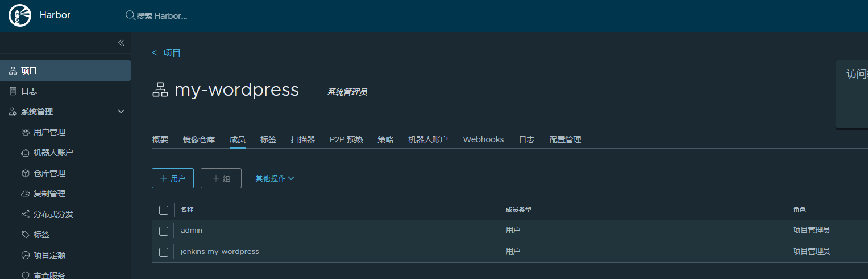The image size is (868, 279).
Task: Click the project icon beside my-wordpress title
Action: 160,90
